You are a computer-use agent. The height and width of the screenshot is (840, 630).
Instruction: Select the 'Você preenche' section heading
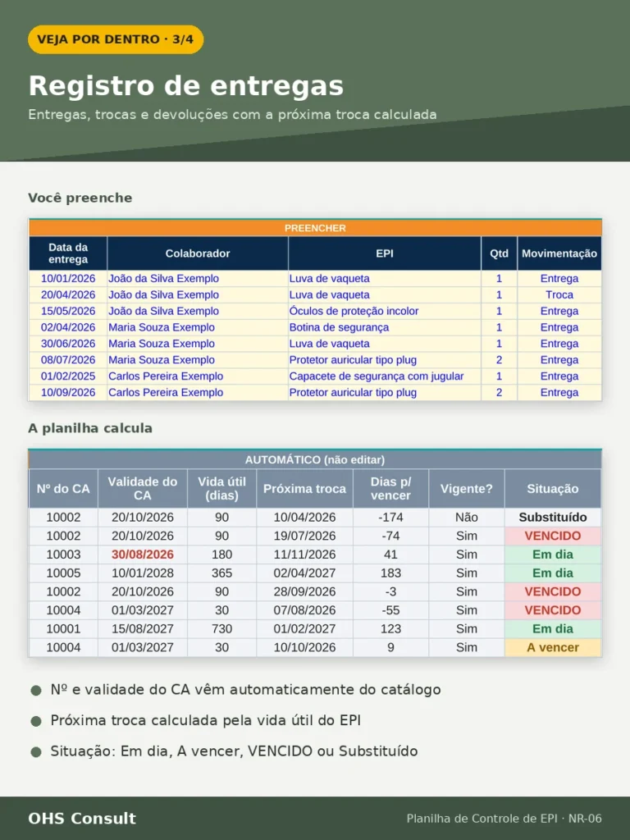[x=80, y=198]
